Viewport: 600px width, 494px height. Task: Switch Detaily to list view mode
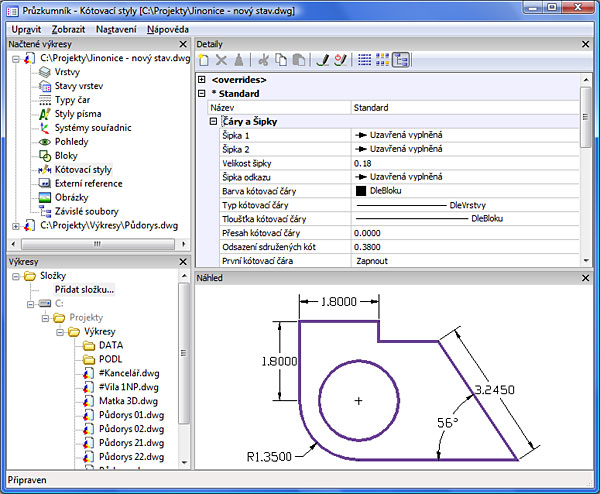pos(365,60)
